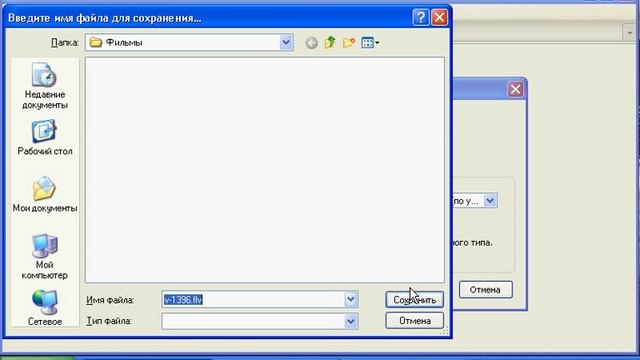Click the Сохранить button
Image resolution: width=640 pixels, height=360 pixels.
click(x=414, y=300)
